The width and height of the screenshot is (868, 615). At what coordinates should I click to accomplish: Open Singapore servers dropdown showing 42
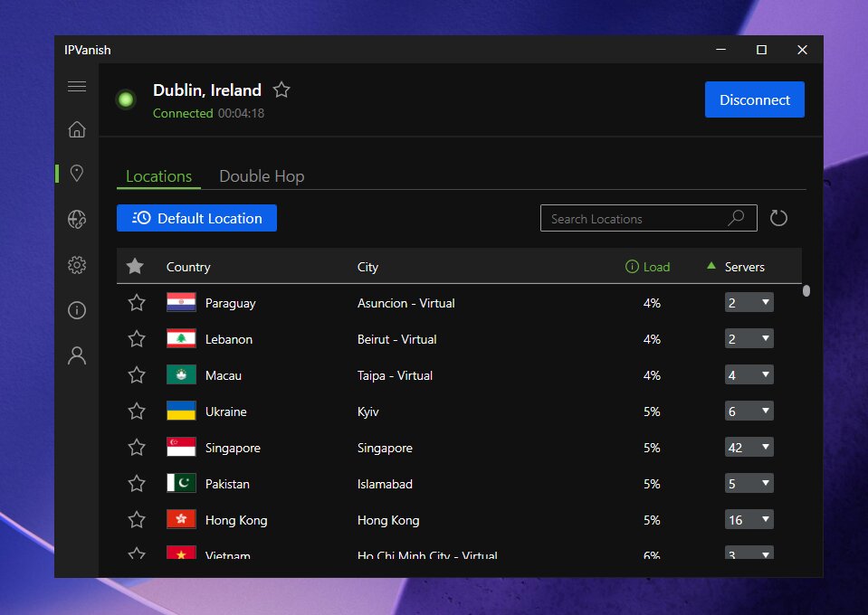click(x=749, y=447)
